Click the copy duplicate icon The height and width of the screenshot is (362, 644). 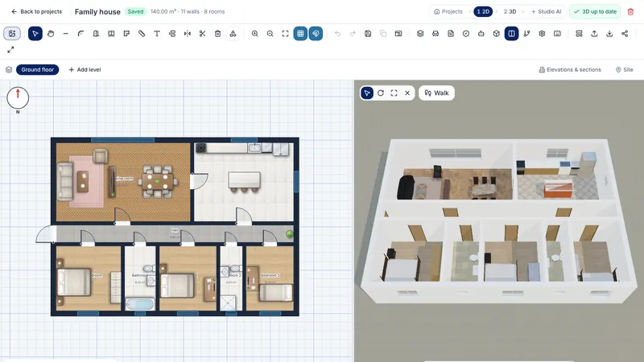pyautogui.click(x=383, y=34)
